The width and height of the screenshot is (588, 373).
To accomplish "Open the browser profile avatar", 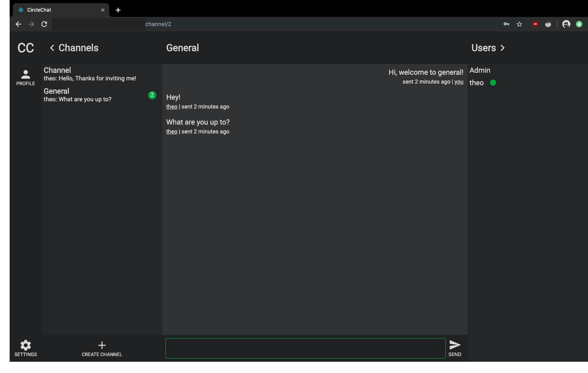I will tap(566, 24).
